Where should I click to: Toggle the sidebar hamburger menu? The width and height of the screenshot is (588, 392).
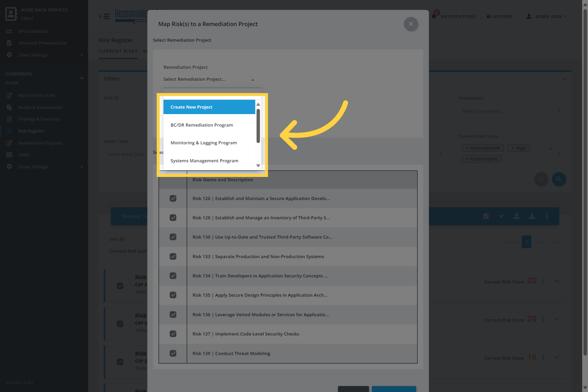[x=107, y=16]
